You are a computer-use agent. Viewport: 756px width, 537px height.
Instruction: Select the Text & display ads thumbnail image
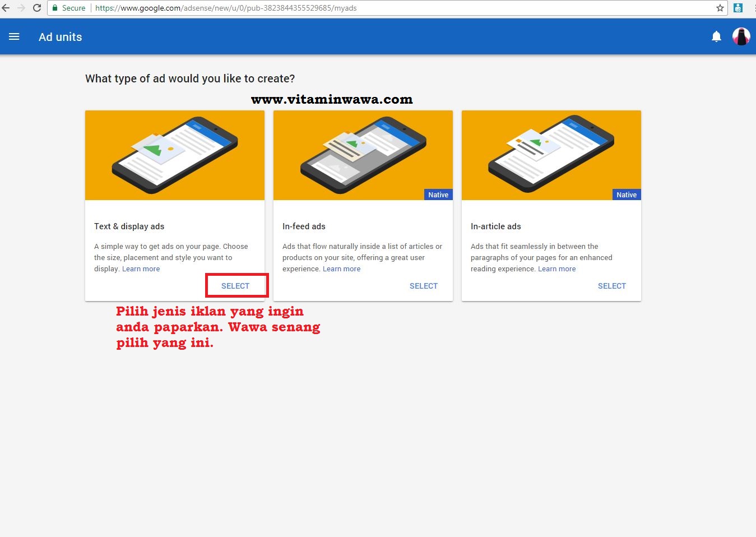(174, 155)
